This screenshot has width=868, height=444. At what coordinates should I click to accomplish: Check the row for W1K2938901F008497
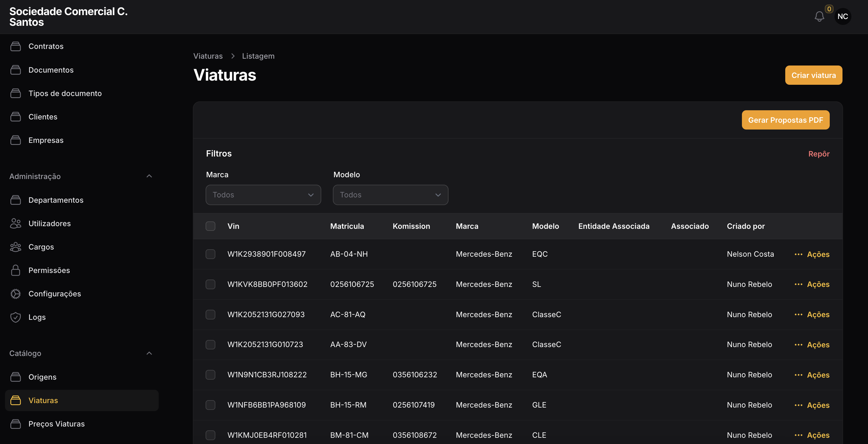(x=211, y=254)
